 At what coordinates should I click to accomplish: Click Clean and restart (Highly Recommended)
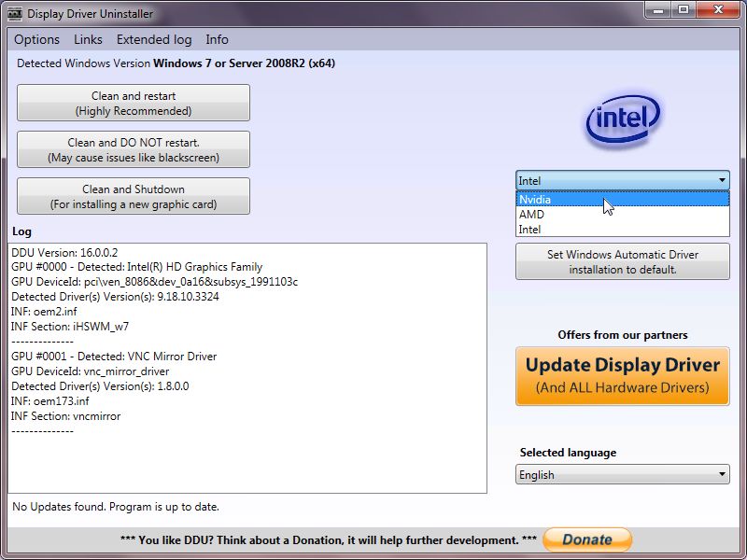133,103
